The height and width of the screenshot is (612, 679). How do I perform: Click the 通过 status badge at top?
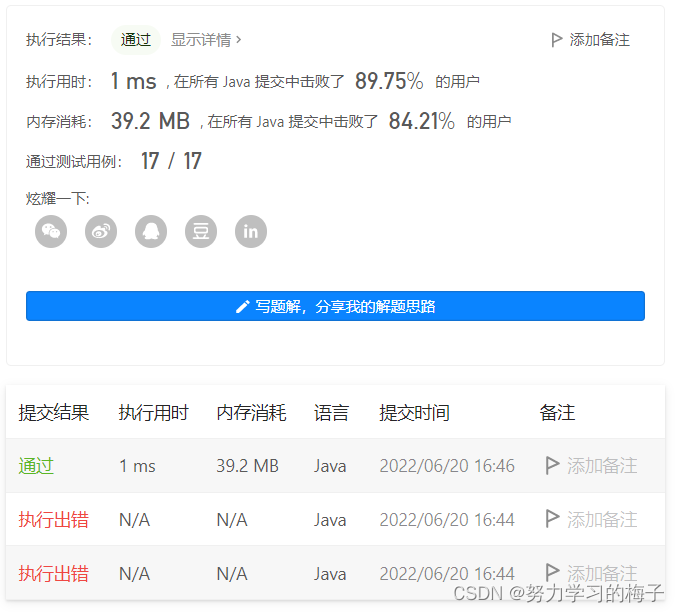136,40
